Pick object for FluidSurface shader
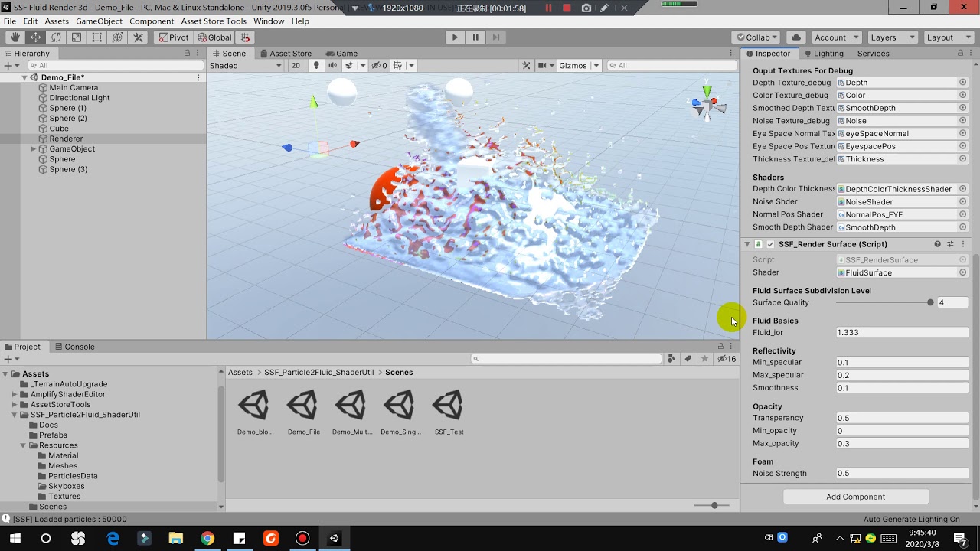Image resolution: width=980 pixels, height=551 pixels. pyautogui.click(x=963, y=272)
